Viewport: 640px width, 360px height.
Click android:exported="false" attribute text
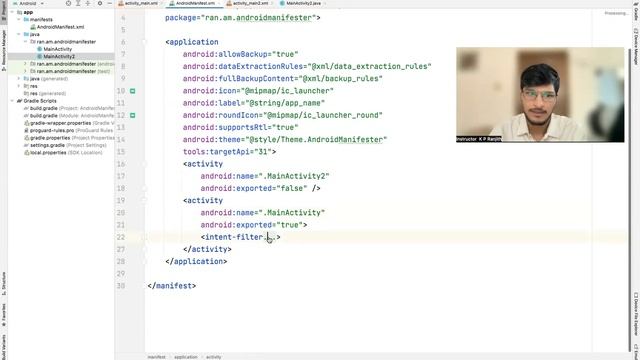[254, 189]
